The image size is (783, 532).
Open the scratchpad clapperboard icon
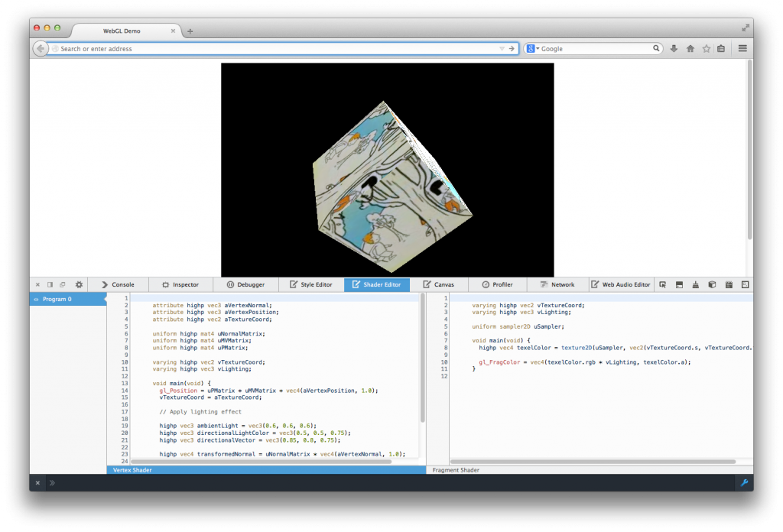coord(729,284)
